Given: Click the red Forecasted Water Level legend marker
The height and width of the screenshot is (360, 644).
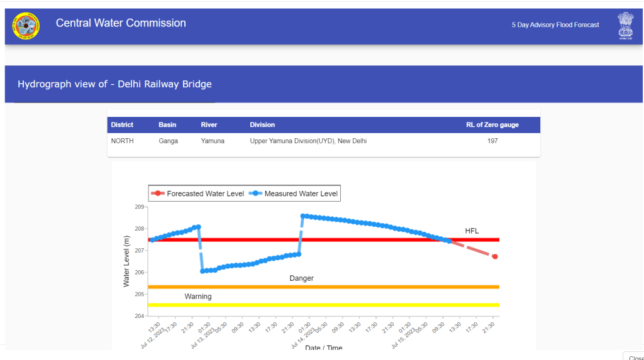Looking at the screenshot, I should click(x=158, y=194).
